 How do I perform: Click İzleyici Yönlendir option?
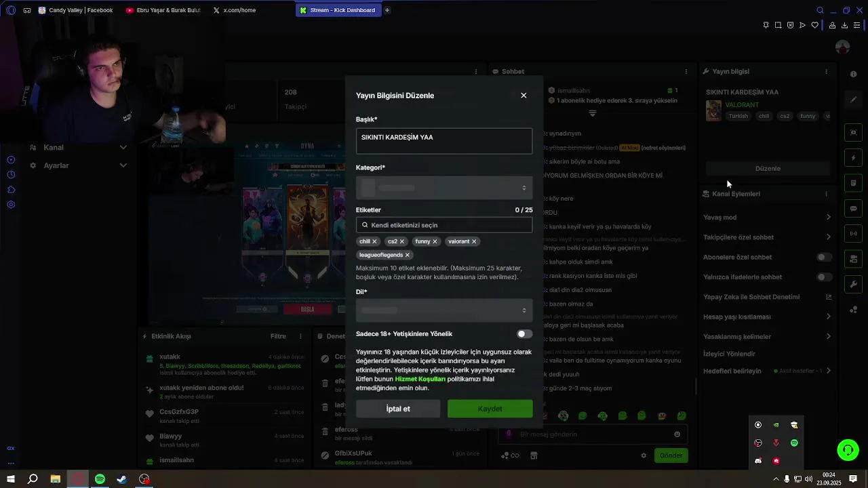(x=729, y=354)
